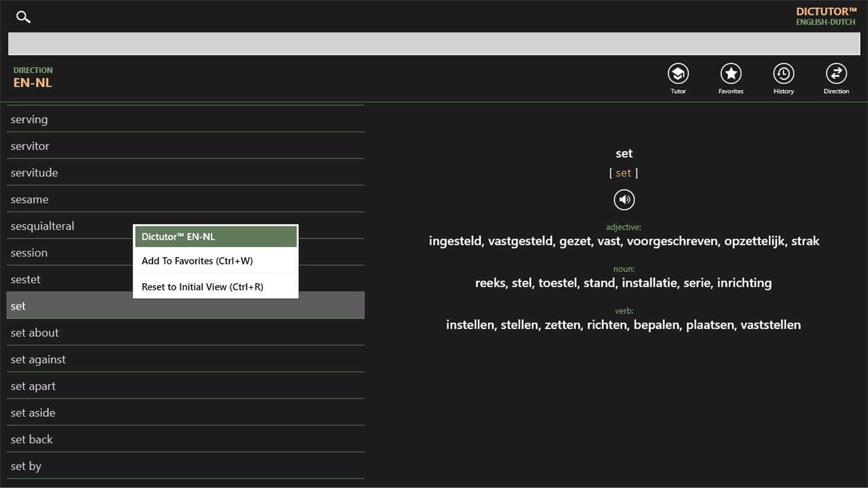Click the EN-NL direction label

(x=33, y=83)
